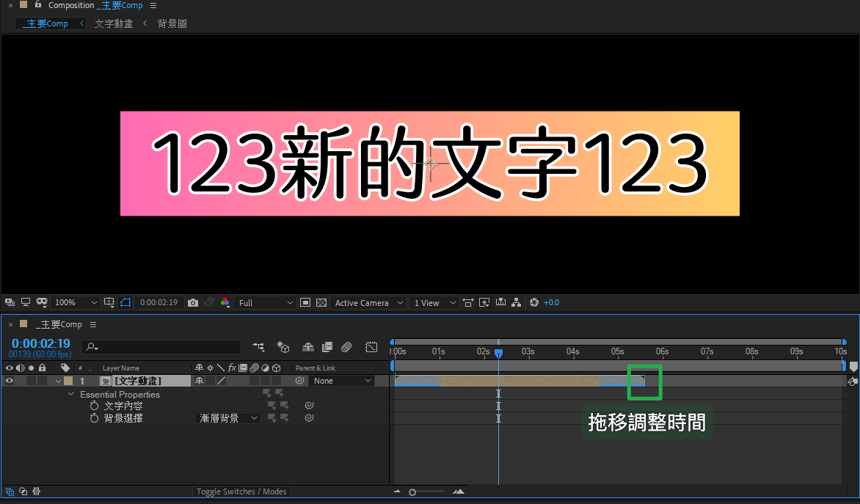Open the viewer Full resolution dropdown
860x504 pixels.
pos(266,302)
